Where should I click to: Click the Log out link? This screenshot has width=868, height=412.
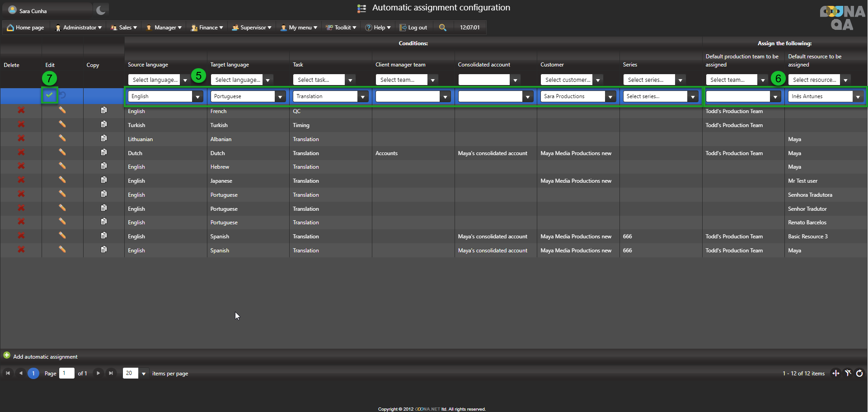coord(413,28)
